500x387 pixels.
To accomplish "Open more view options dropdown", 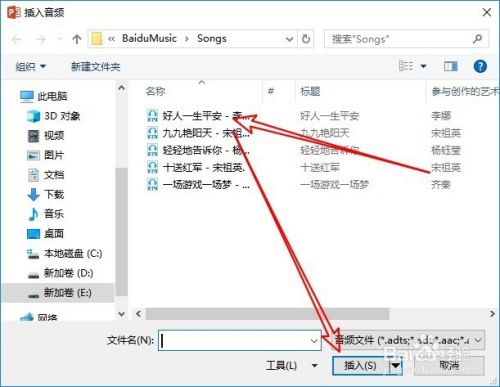I will click(423, 66).
